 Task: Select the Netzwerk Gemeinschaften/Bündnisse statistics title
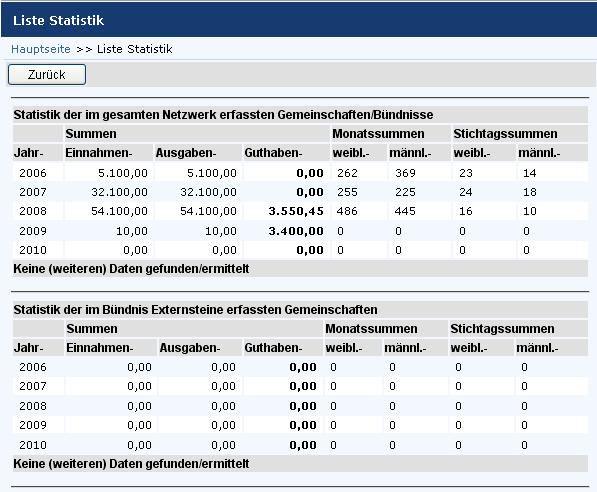click(223, 115)
